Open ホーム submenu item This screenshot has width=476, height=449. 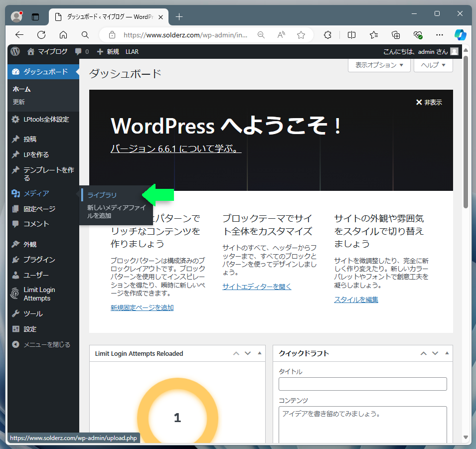coord(21,89)
